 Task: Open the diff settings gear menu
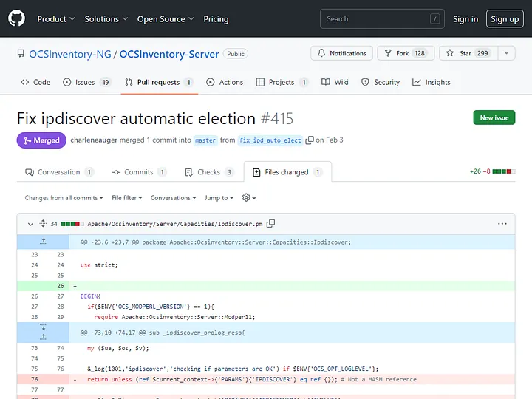[249, 197]
